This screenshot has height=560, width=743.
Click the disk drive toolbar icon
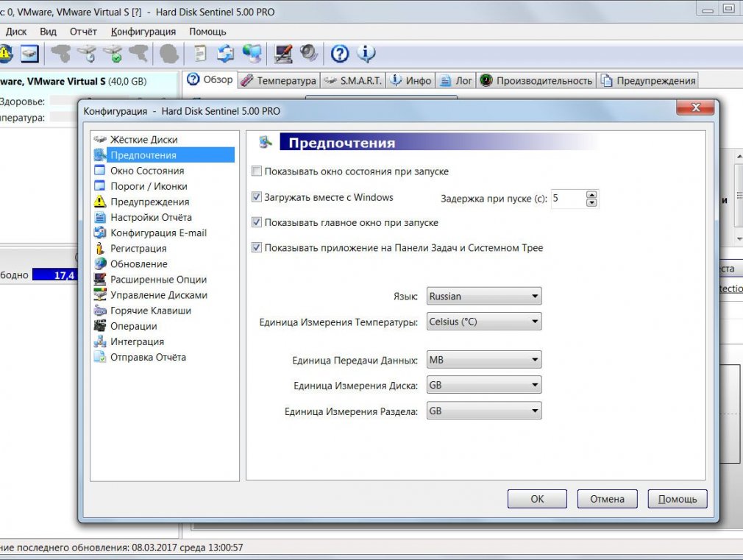click(29, 54)
